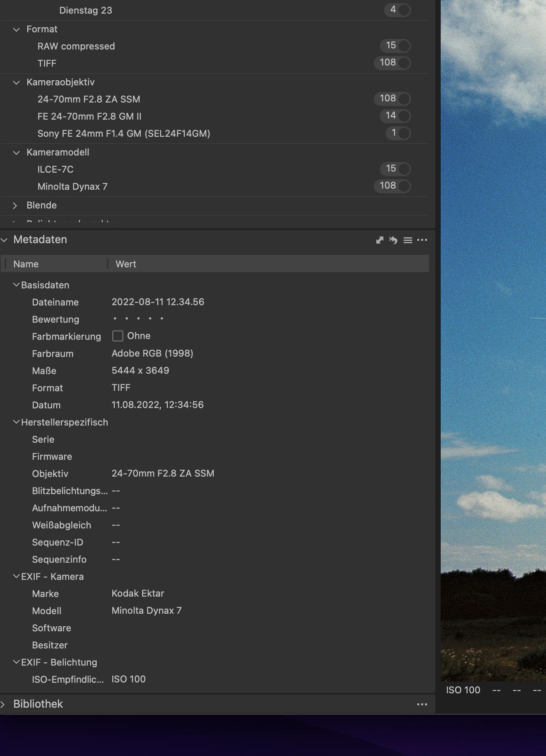Toggle filter circle for FE 24-70mm F2.8 GM II
The width and height of the screenshot is (546, 756).
coord(404,116)
